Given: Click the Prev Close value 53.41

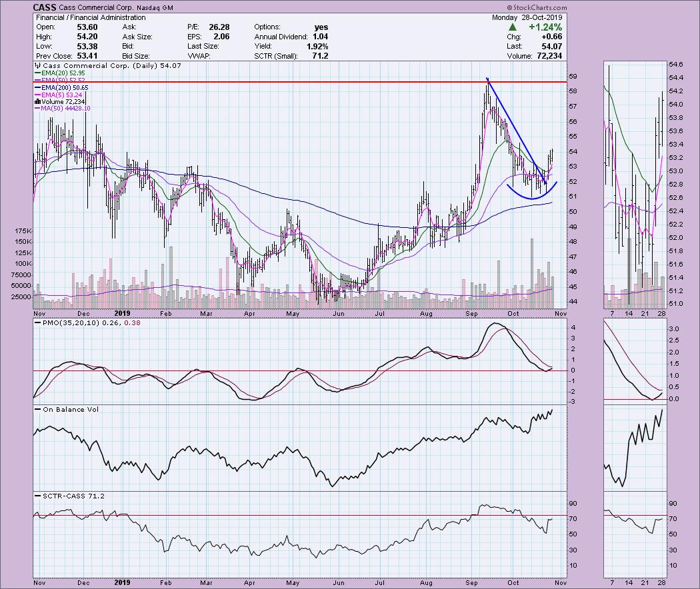Looking at the screenshot, I should [x=87, y=56].
